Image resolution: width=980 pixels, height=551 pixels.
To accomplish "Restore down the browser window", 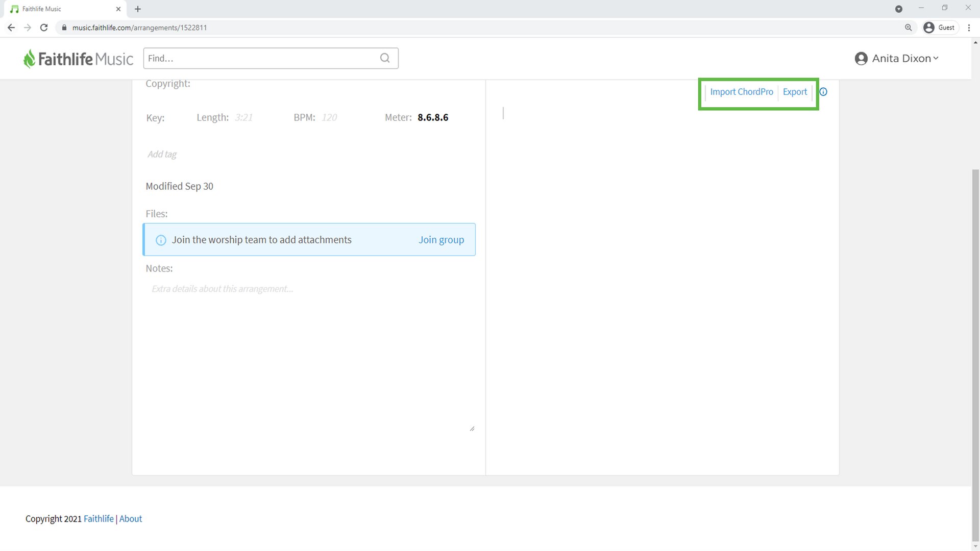I will (945, 8).
